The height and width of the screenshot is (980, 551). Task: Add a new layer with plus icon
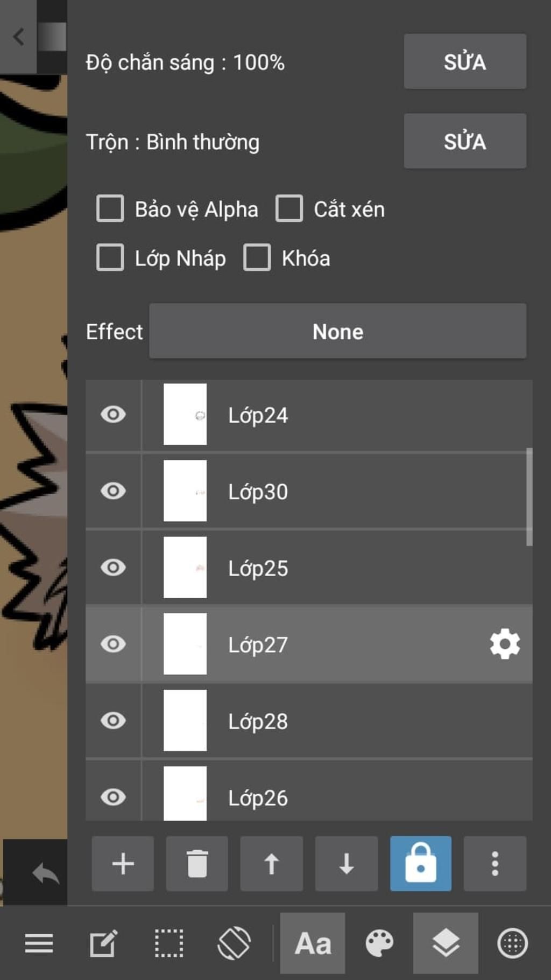123,864
